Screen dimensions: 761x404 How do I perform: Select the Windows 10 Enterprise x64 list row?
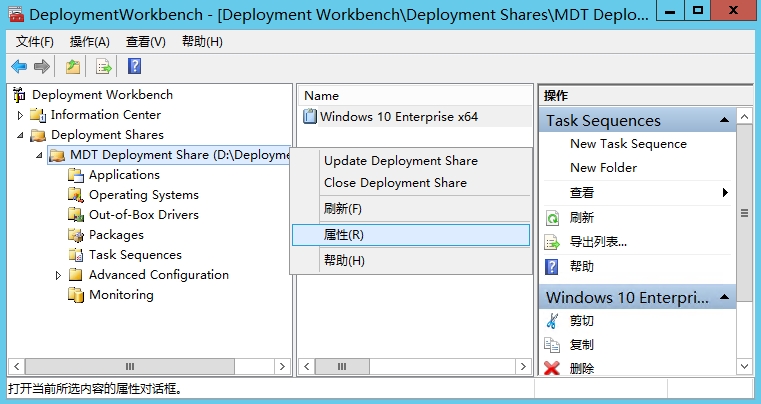[x=415, y=117]
